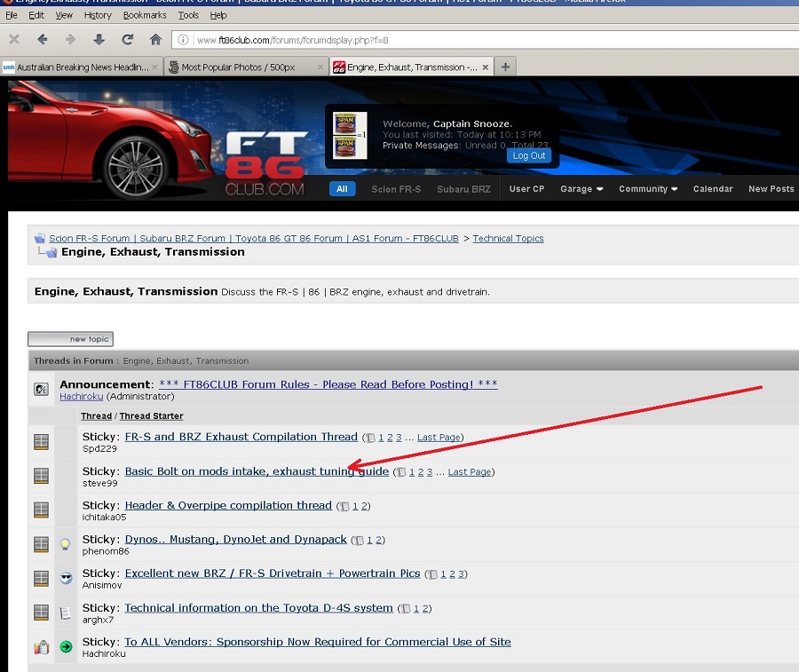The image size is (799, 672).
Task: Click the thread status icon for Dynos thread
Action: [41, 544]
